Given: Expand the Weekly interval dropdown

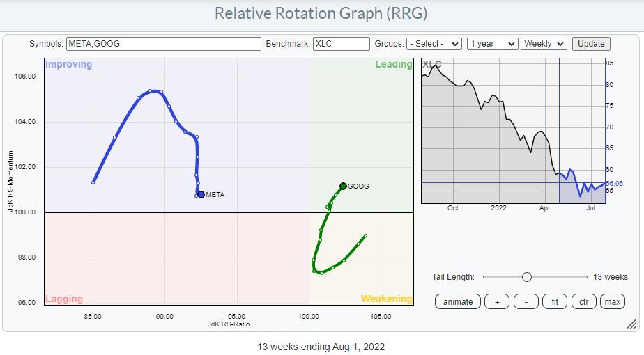Looking at the screenshot, I should [544, 44].
